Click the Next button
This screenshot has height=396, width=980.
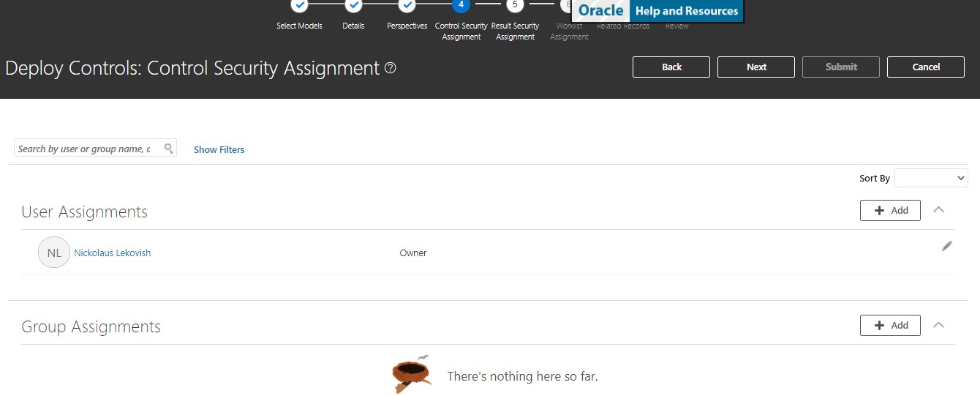tap(756, 67)
